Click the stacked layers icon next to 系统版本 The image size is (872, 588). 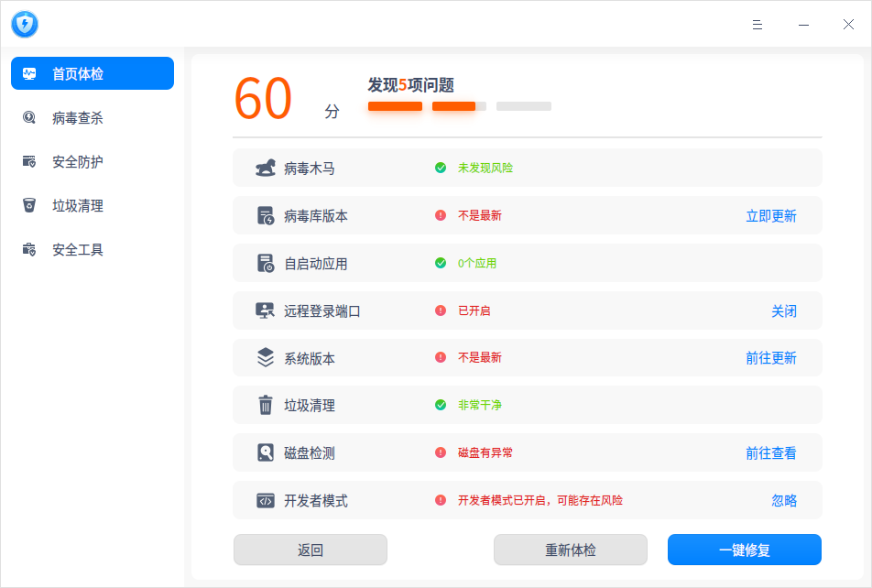click(266, 358)
